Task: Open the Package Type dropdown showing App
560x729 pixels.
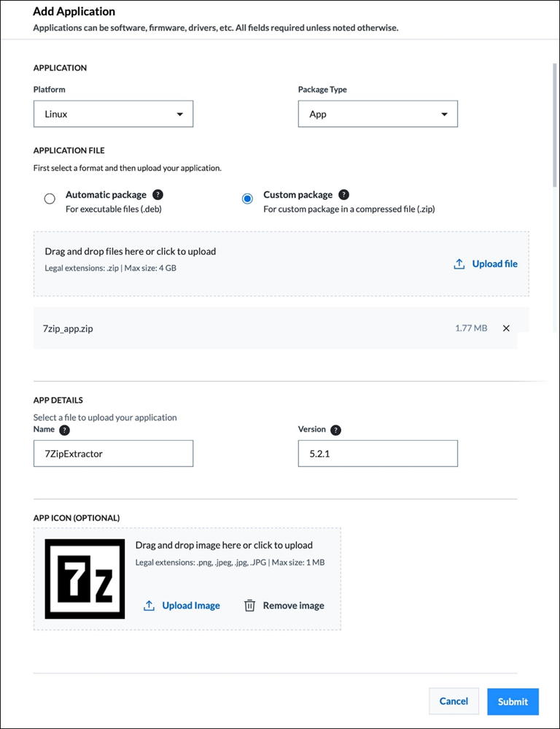Action: (378, 114)
